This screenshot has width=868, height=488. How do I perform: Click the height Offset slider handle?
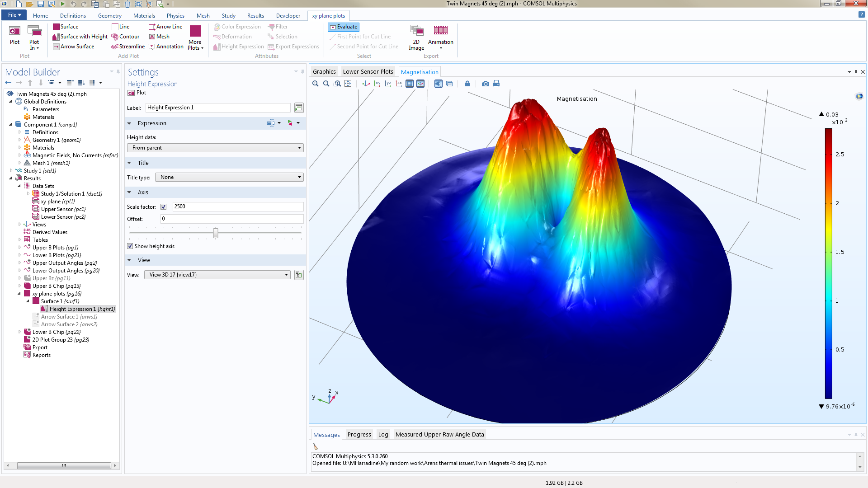point(216,233)
